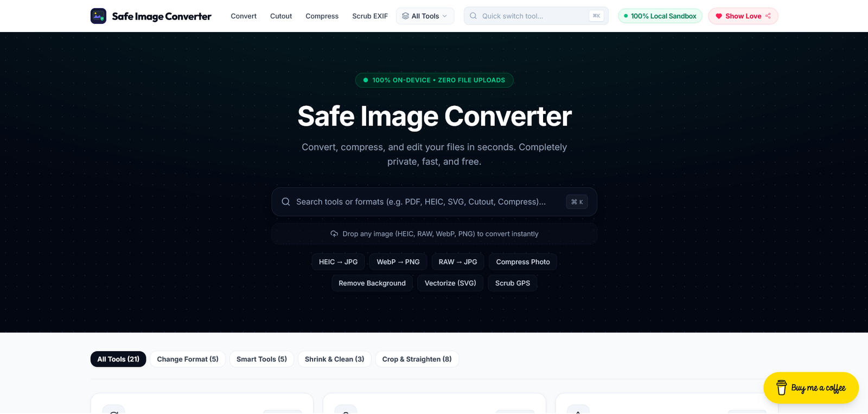Click the ⌘K badge in the Quick switch field

point(596,16)
